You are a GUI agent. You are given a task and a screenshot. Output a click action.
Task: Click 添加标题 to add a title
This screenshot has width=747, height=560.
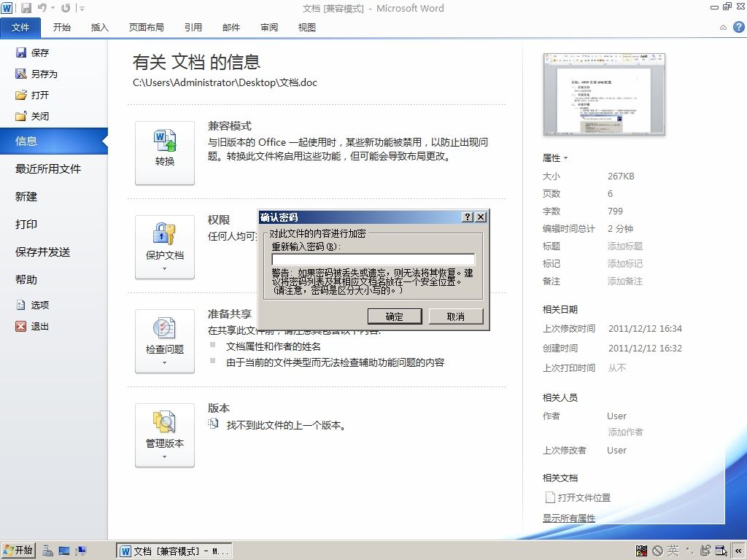625,246
